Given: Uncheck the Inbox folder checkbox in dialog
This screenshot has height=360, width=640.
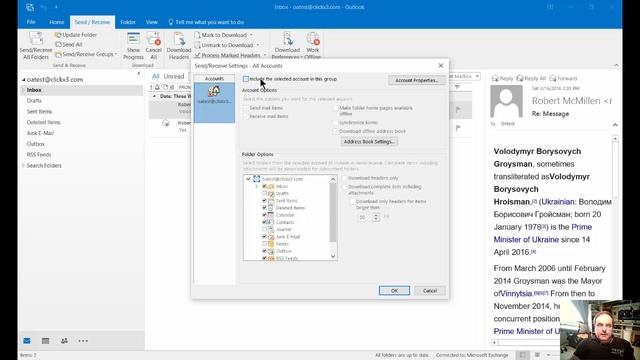Looking at the screenshot, I should (264, 187).
